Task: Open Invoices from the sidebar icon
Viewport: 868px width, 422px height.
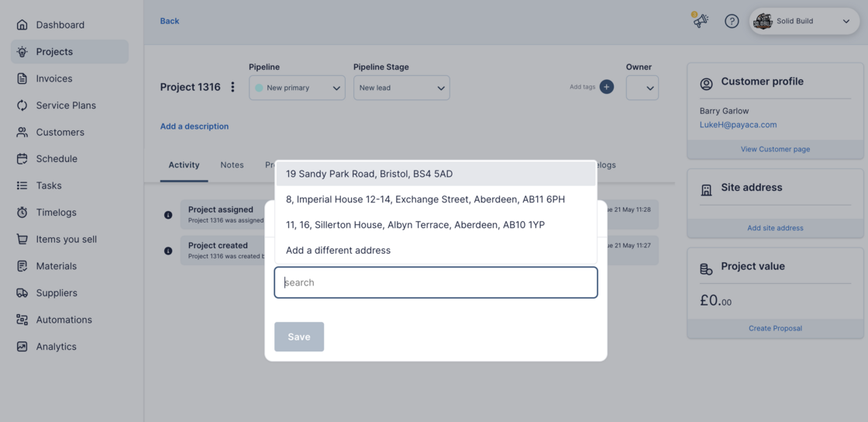Action: coord(22,78)
